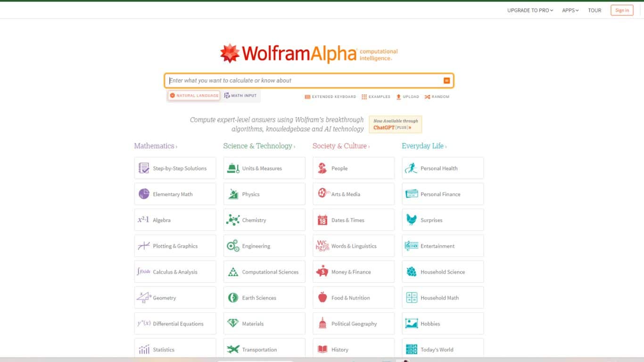Open the Extended Keyboard
Screen dimensions: 644x362
coord(330,97)
